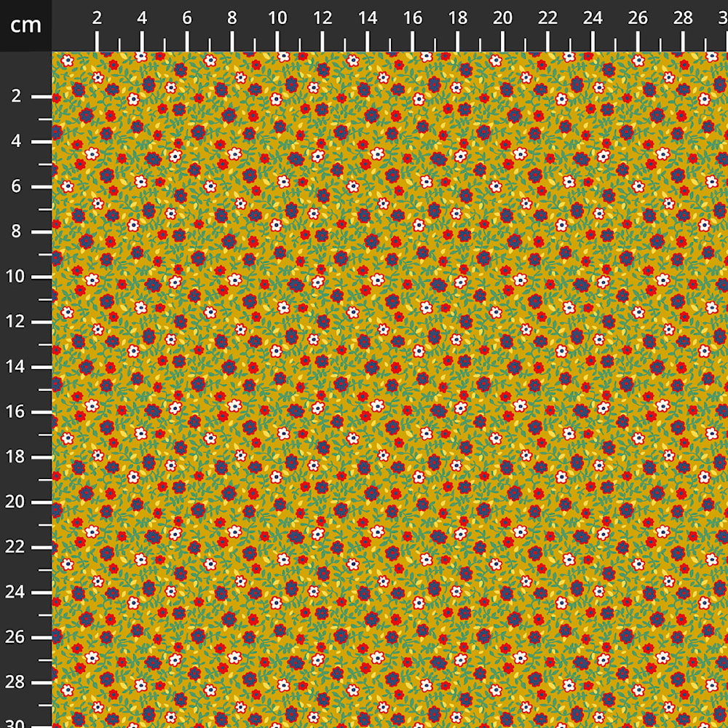The height and width of the screenshot is (728, 728).
Task: Select the 16 mark on the left ruler
Action: pos(16,413)
